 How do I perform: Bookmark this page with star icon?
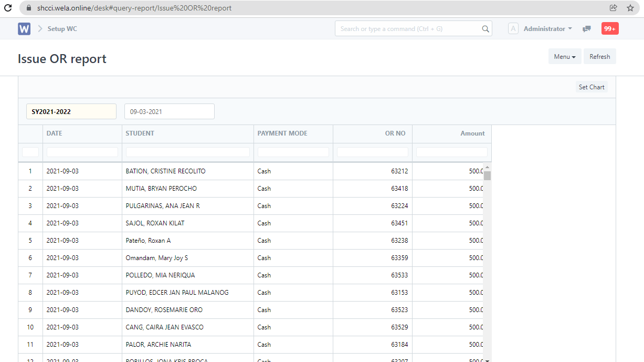[630, 8]
